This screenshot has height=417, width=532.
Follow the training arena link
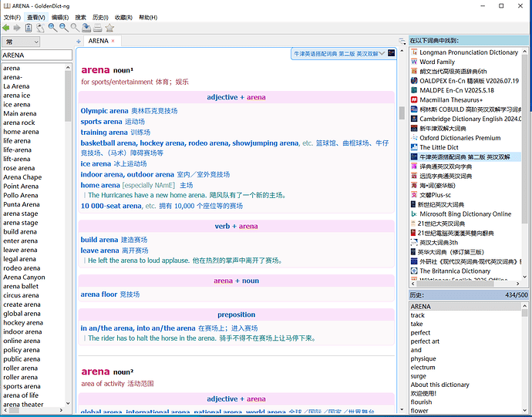click(104, 133)
